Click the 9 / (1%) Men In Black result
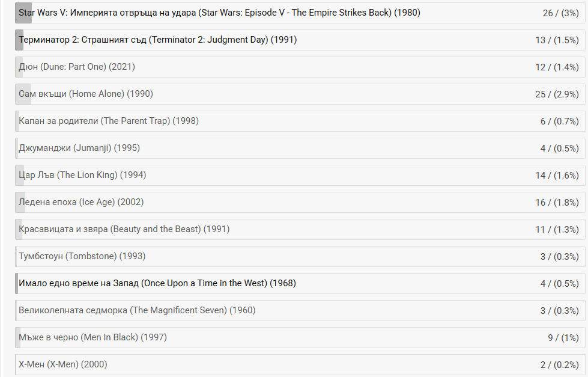Image resolution: width=588 pixels, height=377 pixels. (x=563, y=337)
